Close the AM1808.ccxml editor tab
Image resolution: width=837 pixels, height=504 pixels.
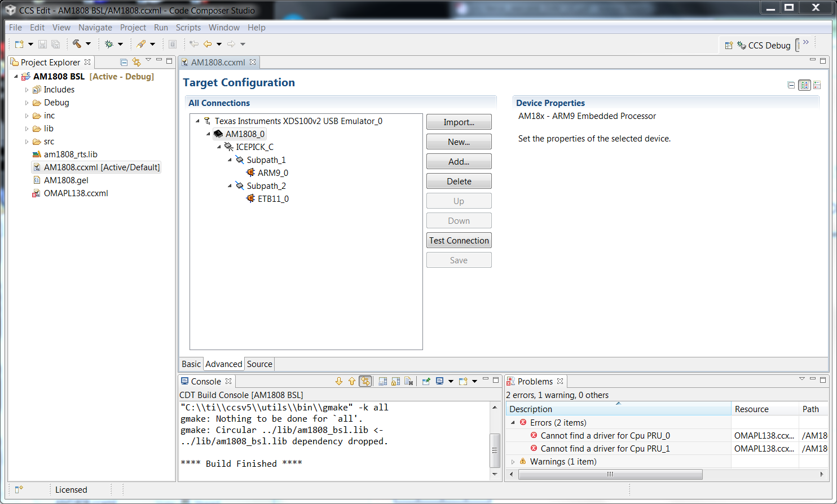(x=253, y=62)
